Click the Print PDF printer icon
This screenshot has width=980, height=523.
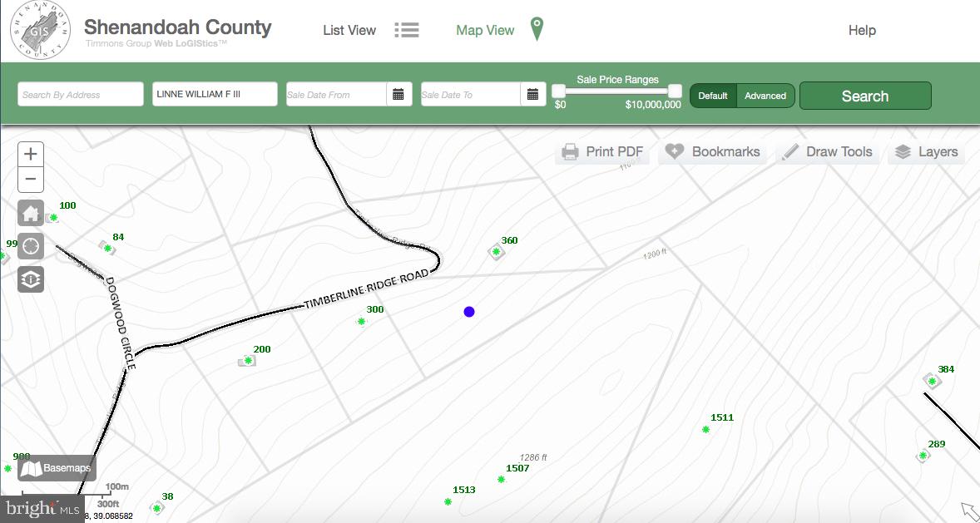pyautogui.click(x=570, y=152)
